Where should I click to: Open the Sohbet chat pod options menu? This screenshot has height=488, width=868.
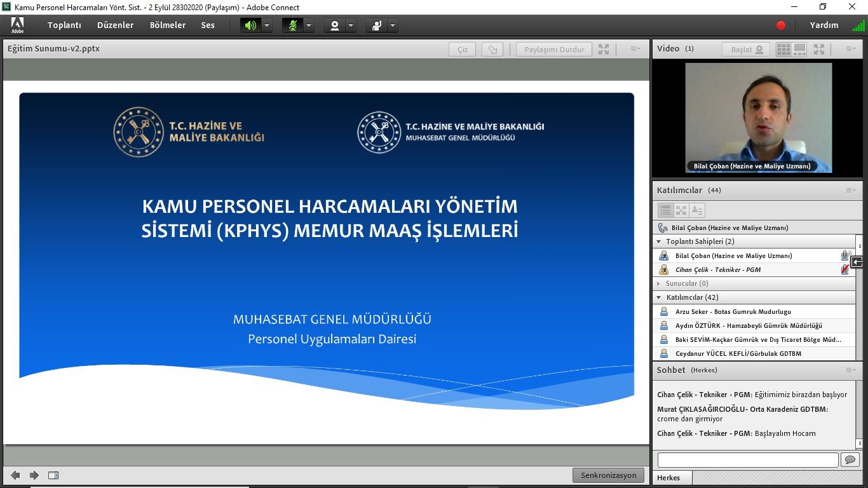click(x=851, y=370)
